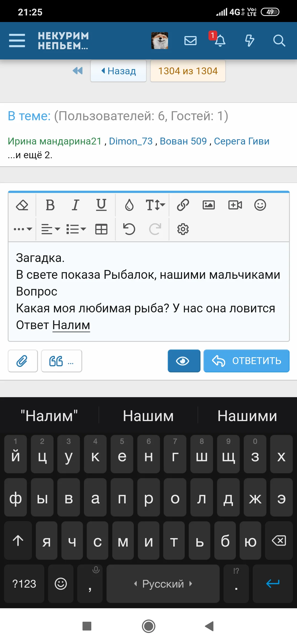The image size is (297, 644).
Task: Open the font size dropdown
Action: (155, 205)
